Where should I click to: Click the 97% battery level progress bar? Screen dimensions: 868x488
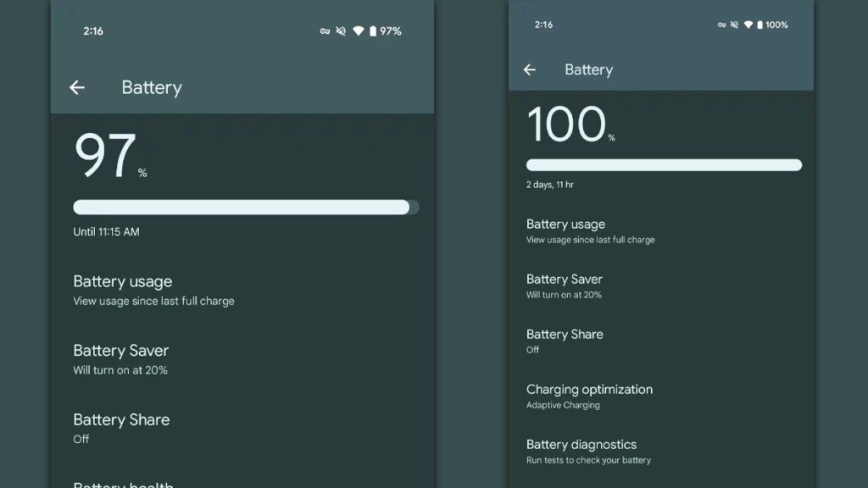pyautogui.click(x=245, y=208)
